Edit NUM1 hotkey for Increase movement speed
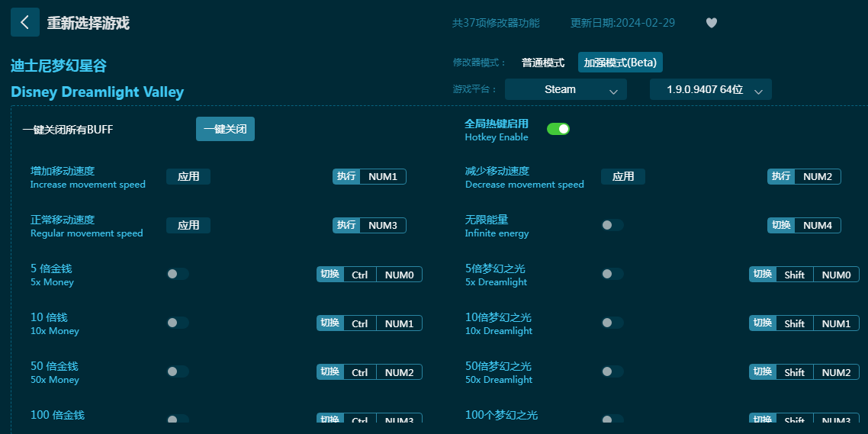 tap(383, 177)
